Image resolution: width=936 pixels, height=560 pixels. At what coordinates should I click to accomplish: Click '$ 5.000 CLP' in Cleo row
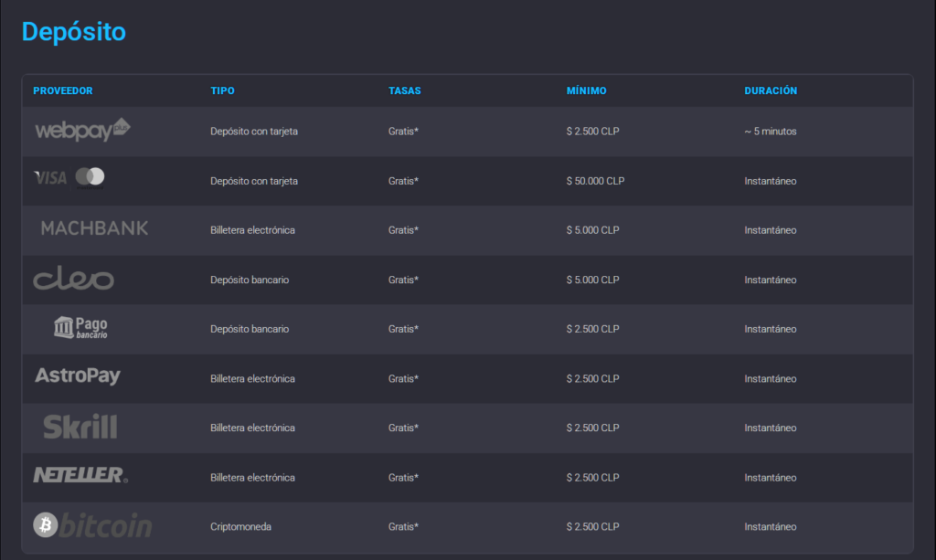coord(592,280)
